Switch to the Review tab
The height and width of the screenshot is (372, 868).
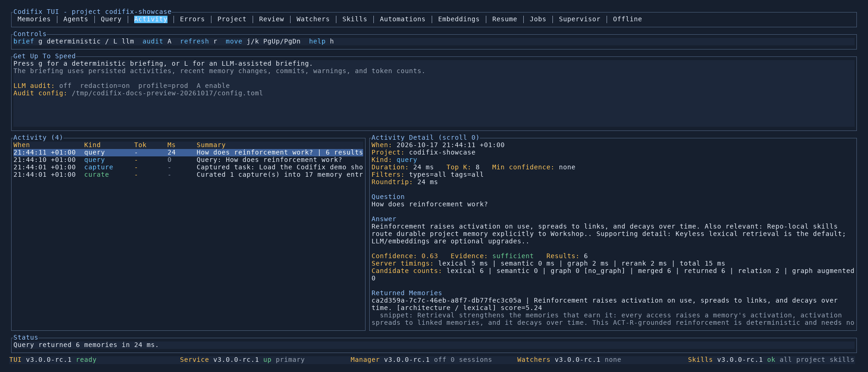point(272,19)
